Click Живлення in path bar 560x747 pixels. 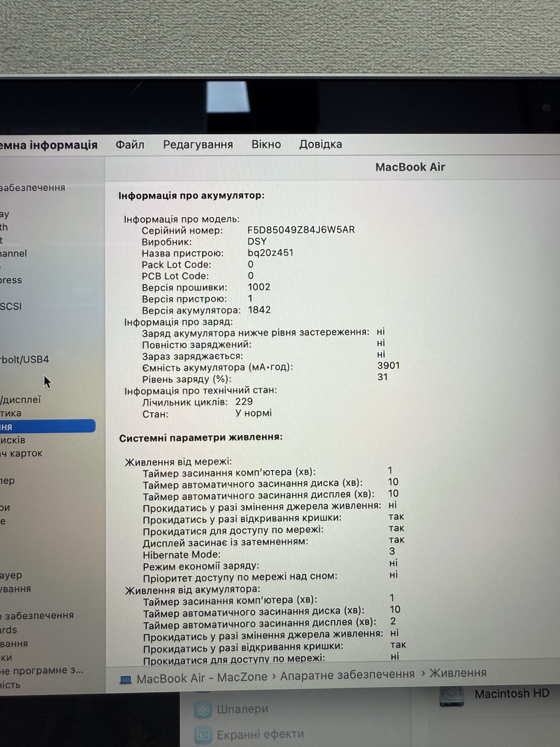coord(458,673)
